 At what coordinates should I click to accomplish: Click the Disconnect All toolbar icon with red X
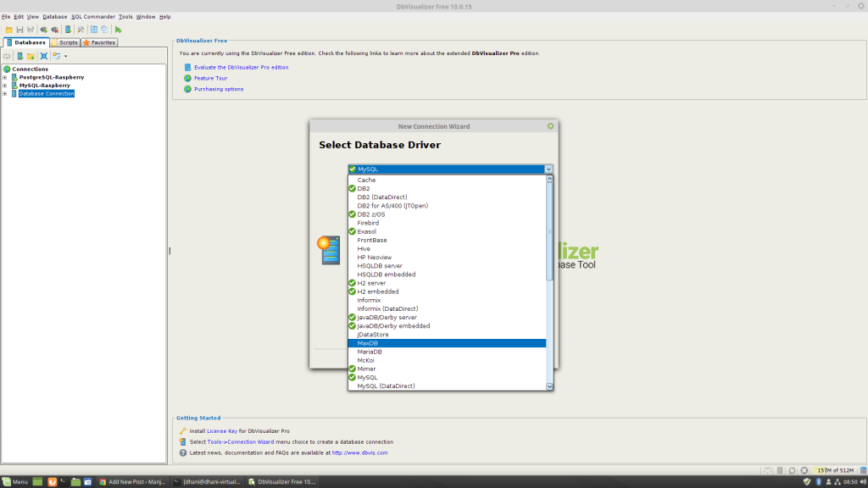point(55,30)
